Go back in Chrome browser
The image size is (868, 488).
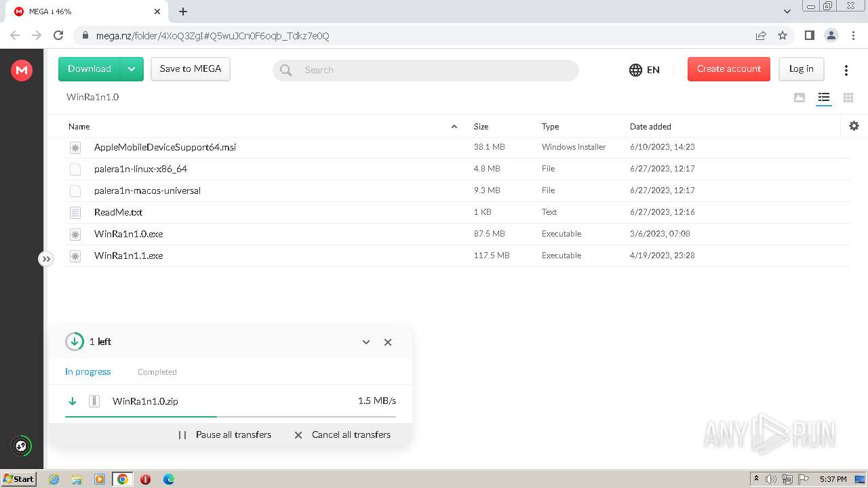[15, 35]
